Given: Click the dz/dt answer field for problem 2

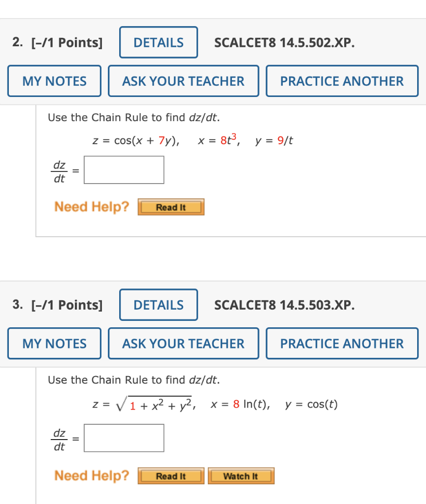Looking at the screenshot, I should coord(124,169).
